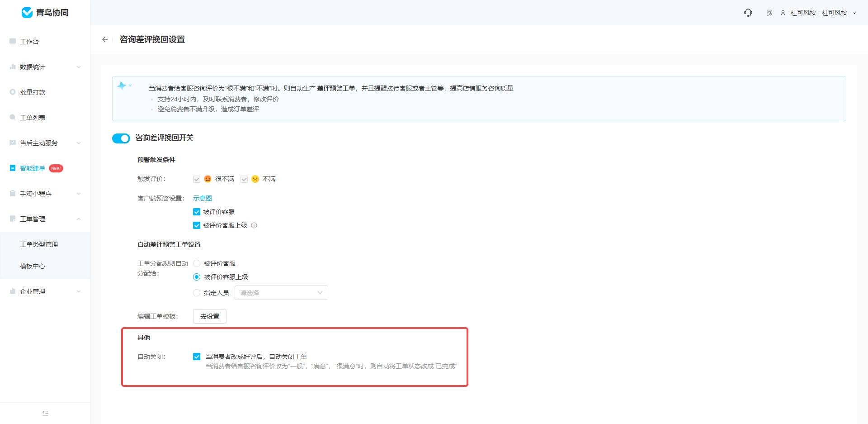The width and height of the screenshot is (868, 424).
Task: Click the 去设置 button
Action: coord(210,316)
